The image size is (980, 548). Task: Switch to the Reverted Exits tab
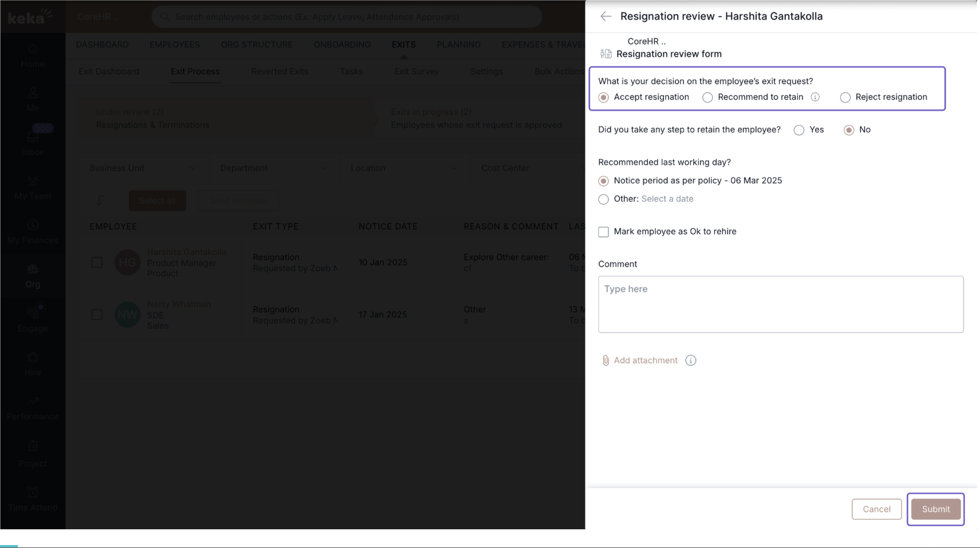coord(280,72)
